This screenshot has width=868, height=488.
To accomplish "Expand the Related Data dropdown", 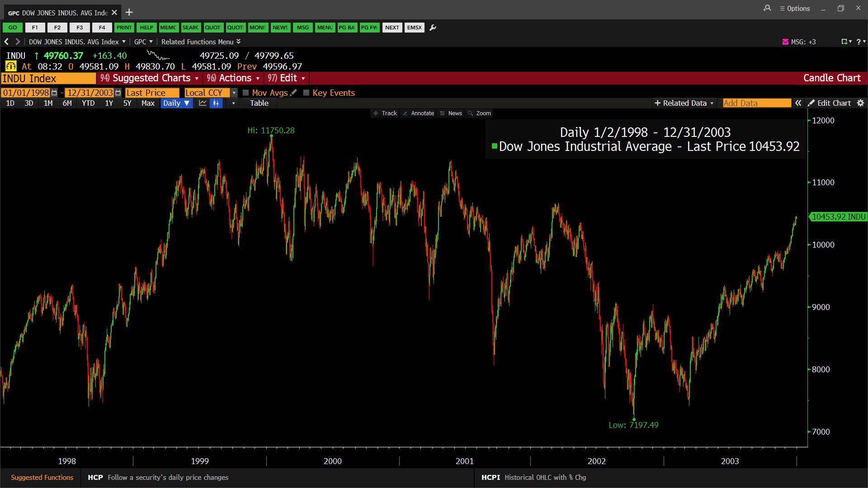I will click(684, 103).
